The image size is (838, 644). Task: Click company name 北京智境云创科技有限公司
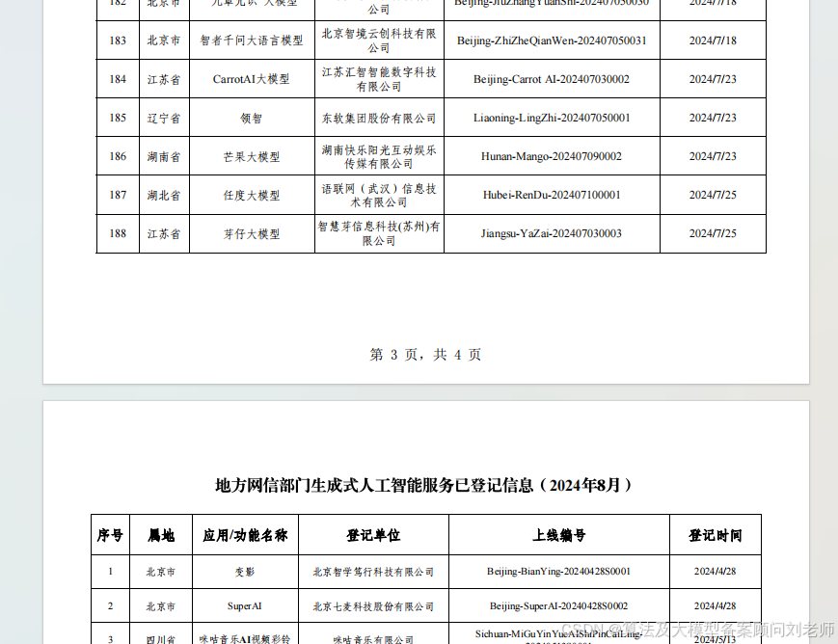click(x=379, y=40)
